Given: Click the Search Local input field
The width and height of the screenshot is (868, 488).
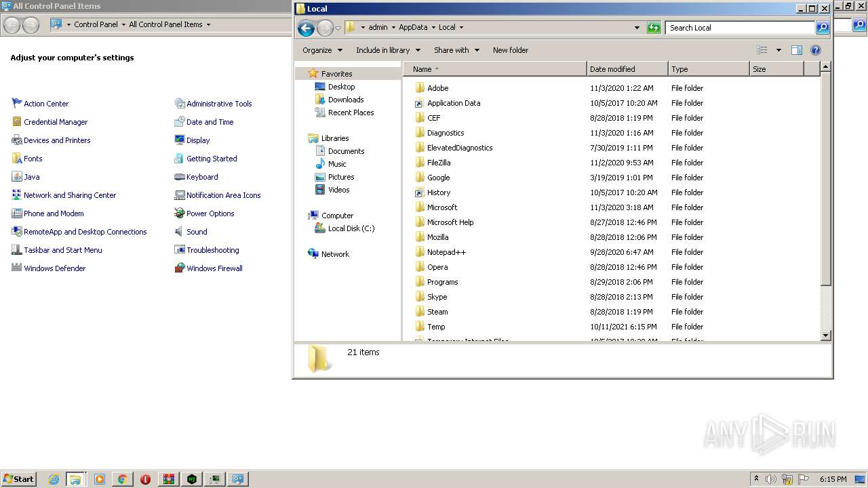Looking at the screenshot, I should [x=740, y=28].
